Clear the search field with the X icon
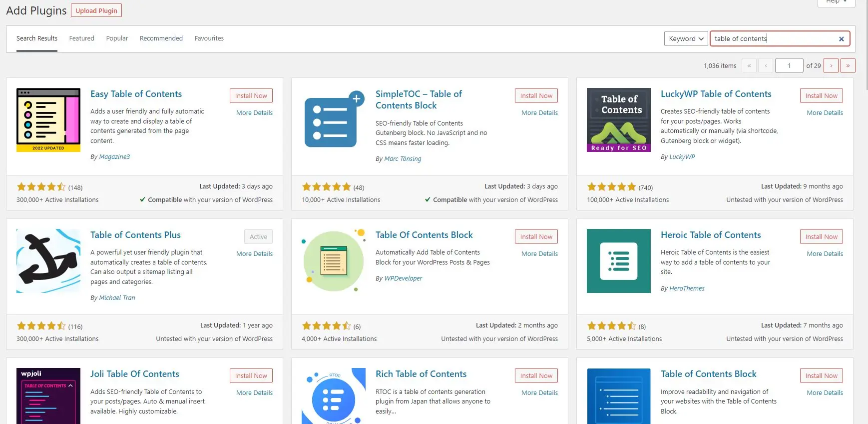The height and width of the screenshot is (424, 868). point(841,39)
